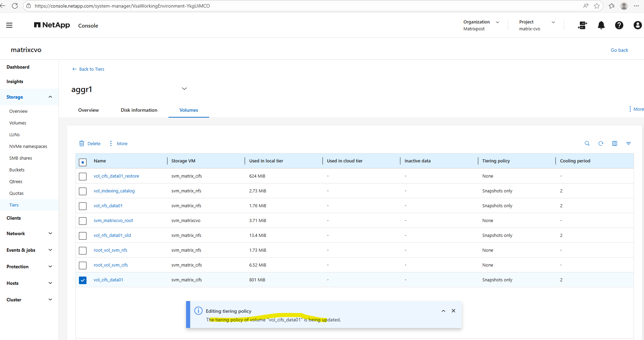The width and height of the screenshot is (644, 340).
Task: Select the vol_indexing_catalog row checkbox
Action: 83,191
